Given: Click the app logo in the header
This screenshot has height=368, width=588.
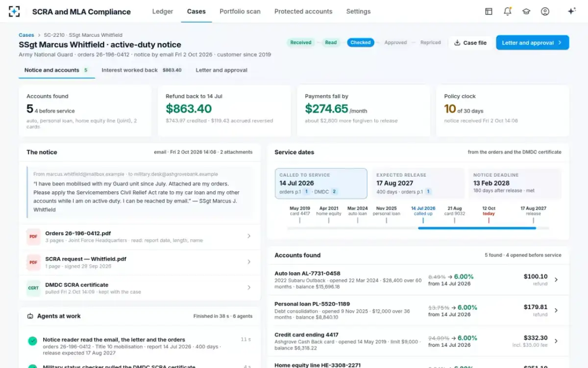Looking at the screenshot, I should click(x=15, y=11).
